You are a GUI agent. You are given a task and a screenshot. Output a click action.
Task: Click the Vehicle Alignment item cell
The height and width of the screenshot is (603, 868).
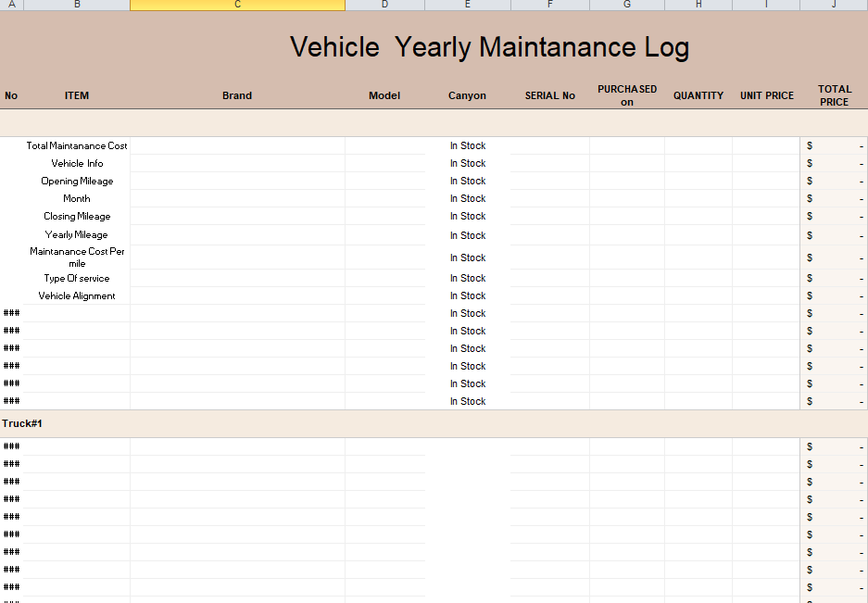77,296
